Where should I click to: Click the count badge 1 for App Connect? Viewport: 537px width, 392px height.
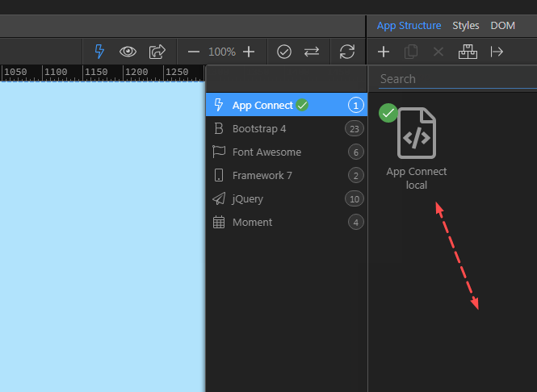pos(356,106)
